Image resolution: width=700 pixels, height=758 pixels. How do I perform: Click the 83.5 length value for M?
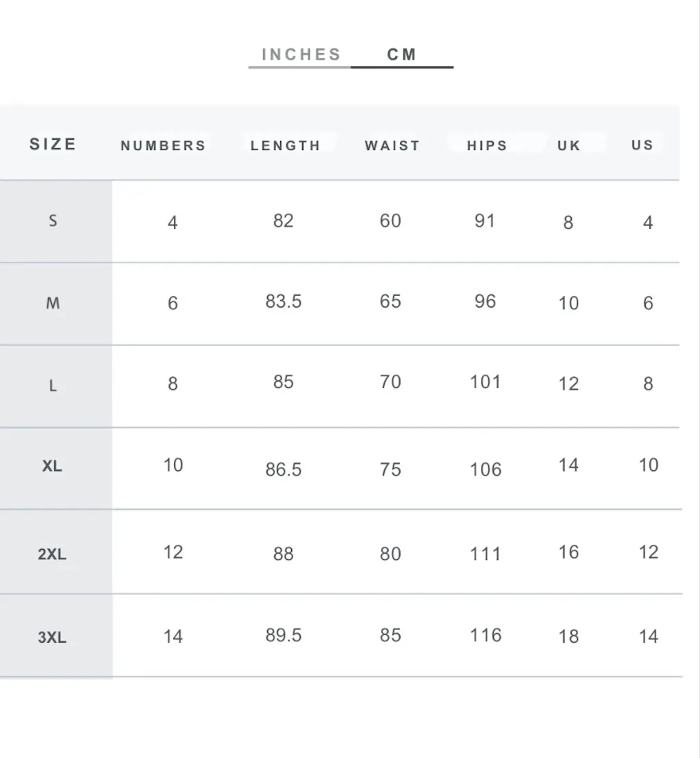[x=284, y=301]
